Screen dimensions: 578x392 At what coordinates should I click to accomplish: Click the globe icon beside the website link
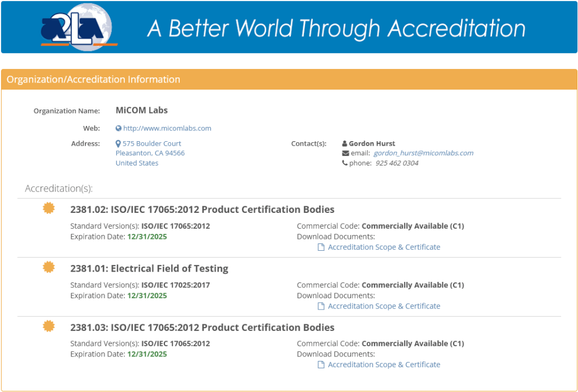pyautogui.click(x=118, y=128)
